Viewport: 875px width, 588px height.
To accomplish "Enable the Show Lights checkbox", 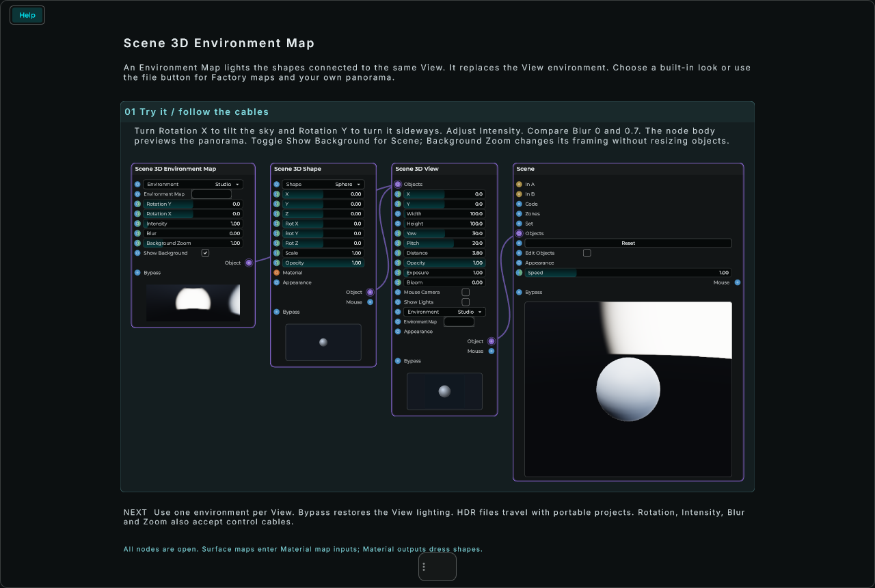I will click(x=466, y=302).
